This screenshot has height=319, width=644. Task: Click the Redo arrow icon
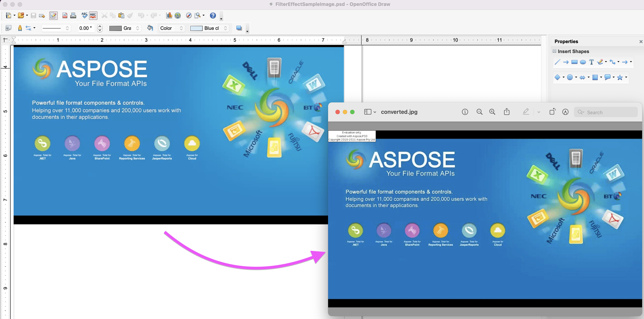tap(154, 15)
